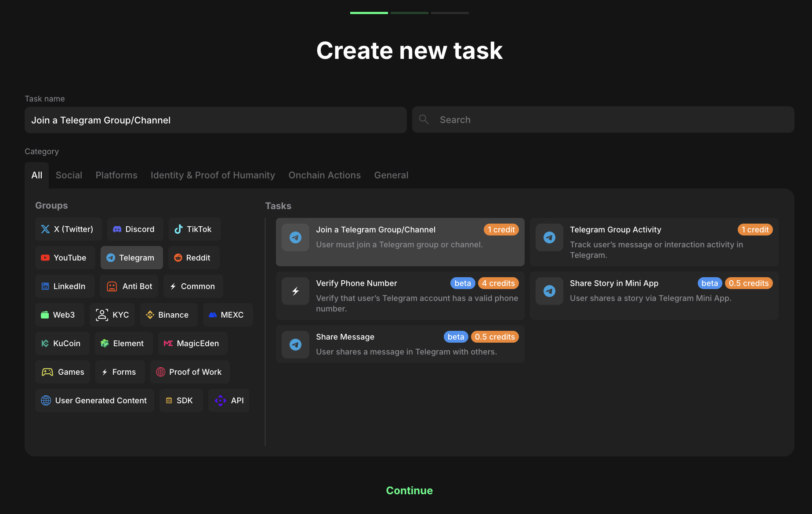Click the third progress step indicator
Viewport: 812px width, 514px height.
[450, 13]
